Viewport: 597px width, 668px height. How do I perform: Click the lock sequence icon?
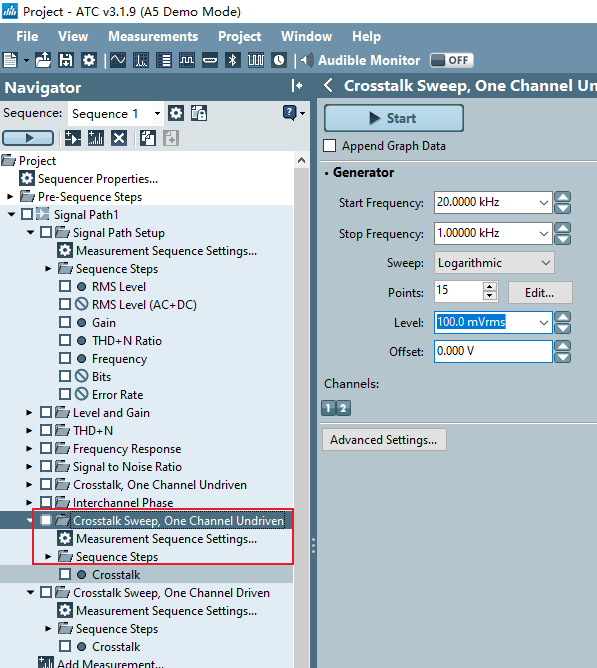tap(199, 113)
